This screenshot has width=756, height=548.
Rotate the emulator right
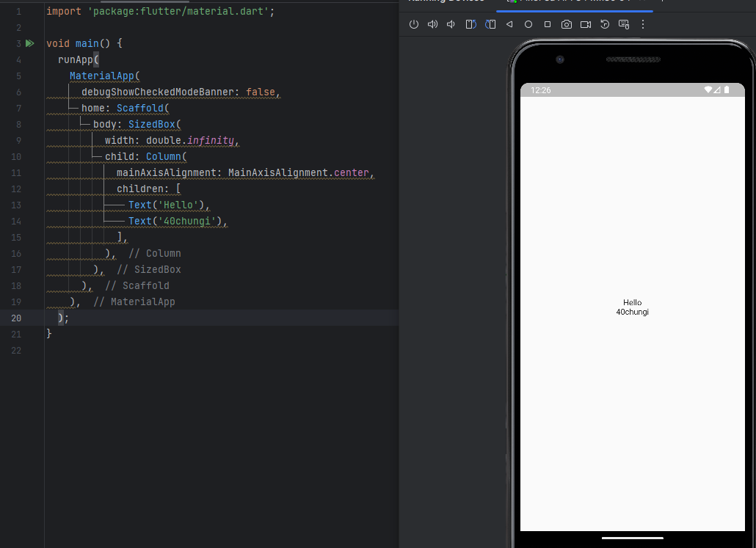pos(490,24)
